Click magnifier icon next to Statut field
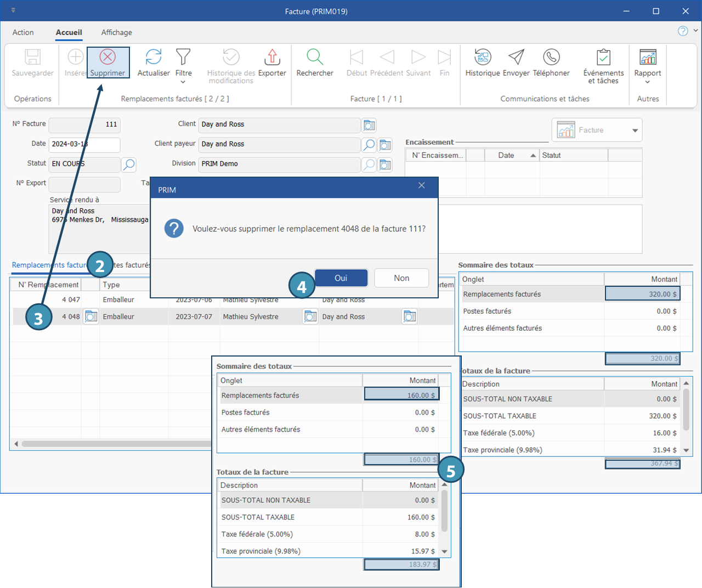Screen dimensions: 702x588 [x=128, y=164]
